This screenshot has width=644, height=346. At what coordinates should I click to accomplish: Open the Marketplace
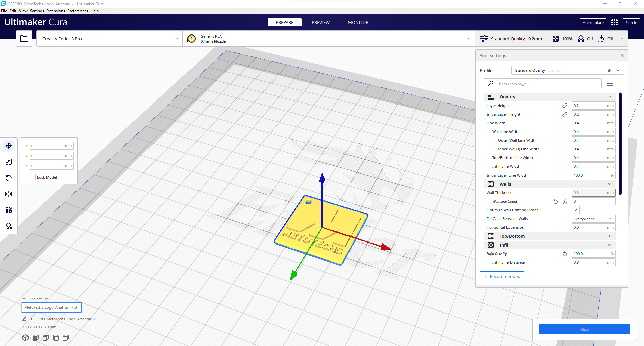pyautogui.click(x=593, y=22)
